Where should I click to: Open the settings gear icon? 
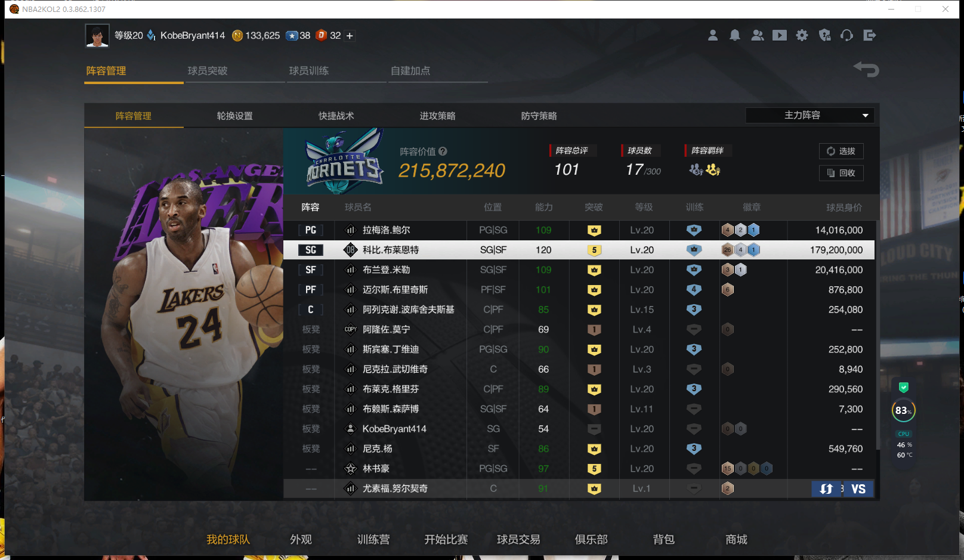click(802, 35)
